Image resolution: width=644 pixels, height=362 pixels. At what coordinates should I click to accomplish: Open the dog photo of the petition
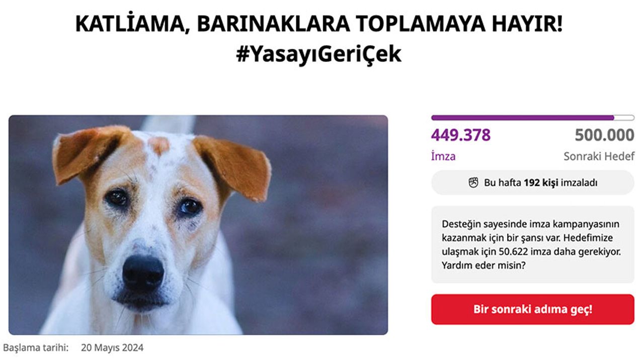tap(198, 225)
